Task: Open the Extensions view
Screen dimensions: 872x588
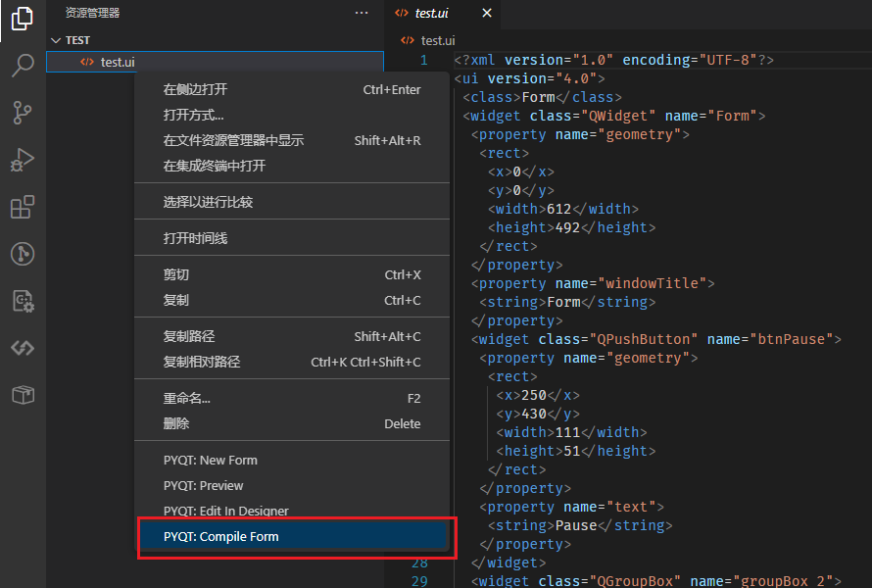Action: tap(22, 207)
